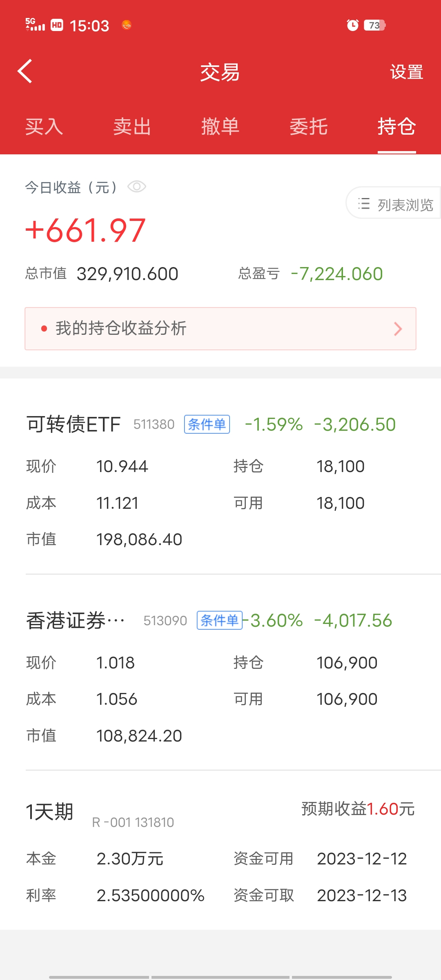Tap the alarm clock status icon
Viewport: 441px width, 980px height.
point(352,25)
